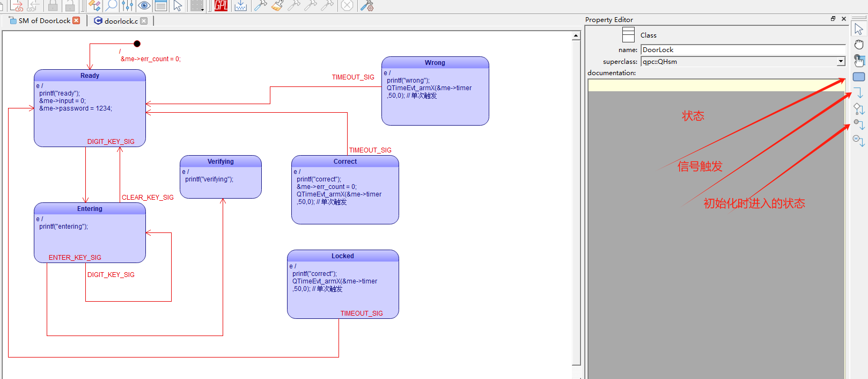Close the SM of DoorLock tab
This screenshot has height=379, width=868.
click(76, 20)
